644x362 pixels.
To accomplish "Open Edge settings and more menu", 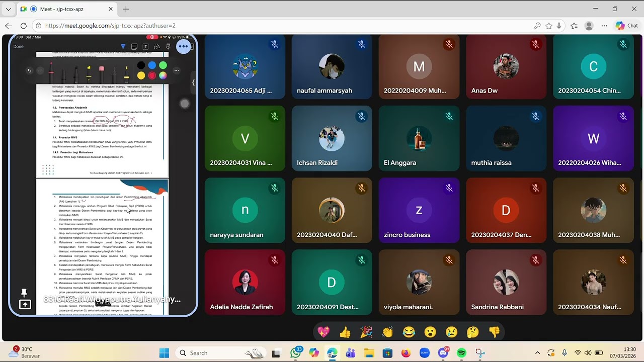I will point(604,26).
